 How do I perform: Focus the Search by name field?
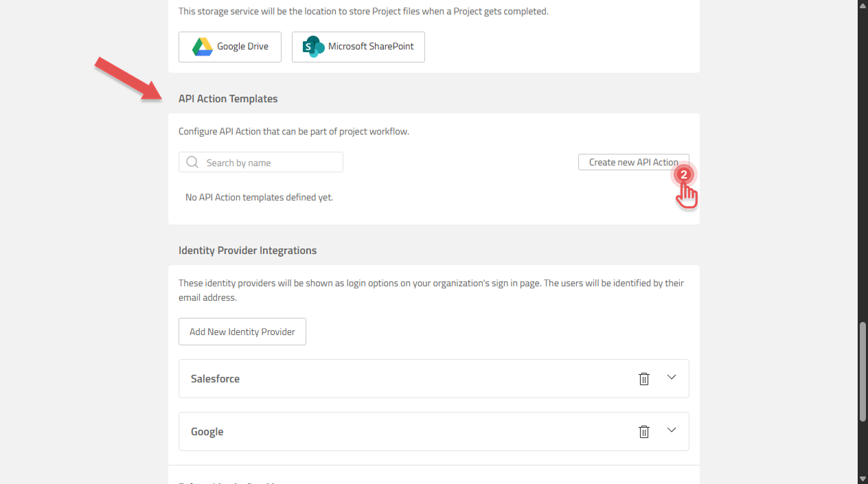pyautogui.click(x=261, y=162)
